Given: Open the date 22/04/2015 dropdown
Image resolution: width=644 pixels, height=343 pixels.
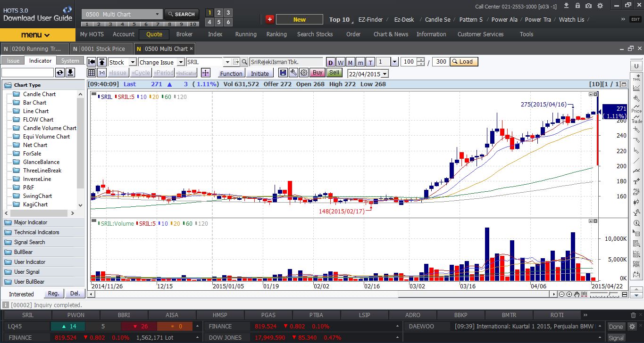Looking at the screenshot, I should tap(385, 74).
